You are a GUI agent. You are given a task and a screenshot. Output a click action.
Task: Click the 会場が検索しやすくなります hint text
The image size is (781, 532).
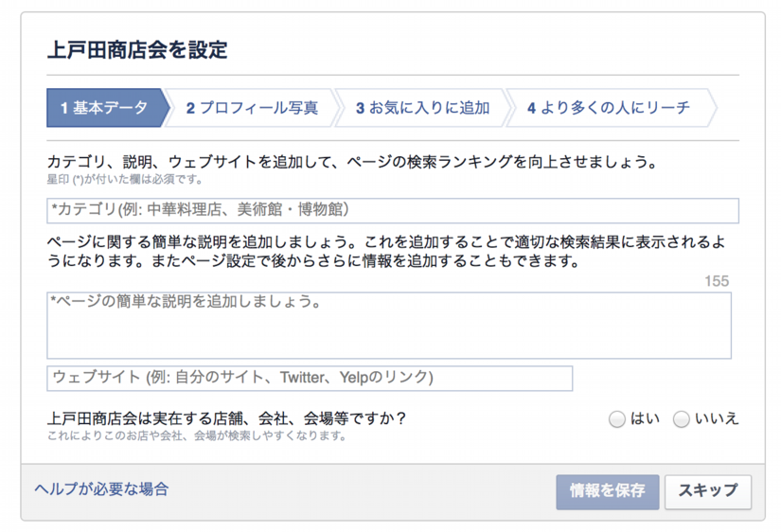(196, 436)
